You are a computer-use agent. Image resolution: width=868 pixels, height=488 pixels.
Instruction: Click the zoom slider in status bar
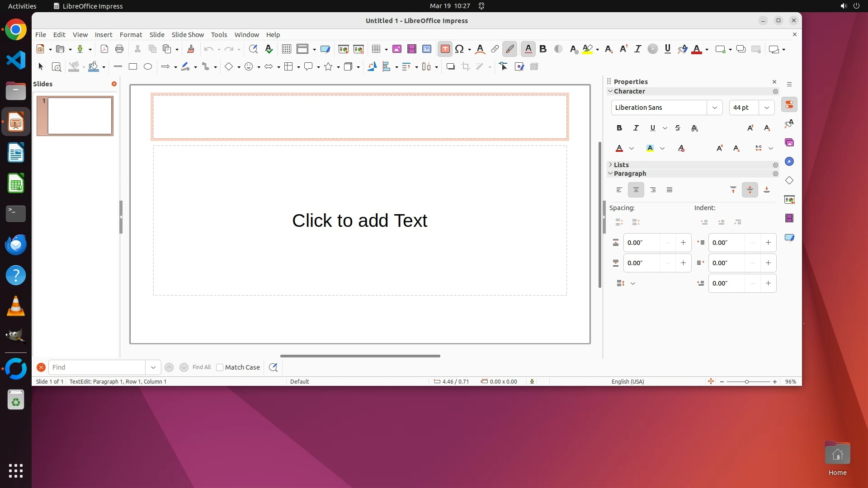[x=747, y=382]
